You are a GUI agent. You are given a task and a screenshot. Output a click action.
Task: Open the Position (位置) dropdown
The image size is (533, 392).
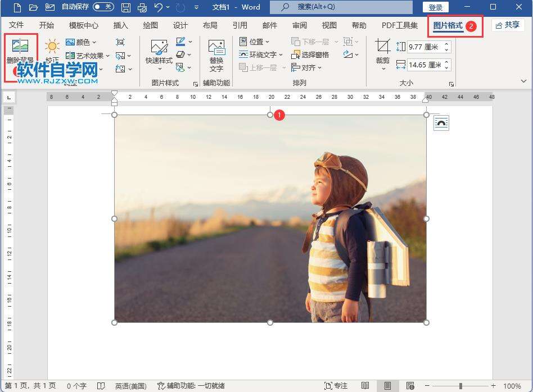(254, 42)
